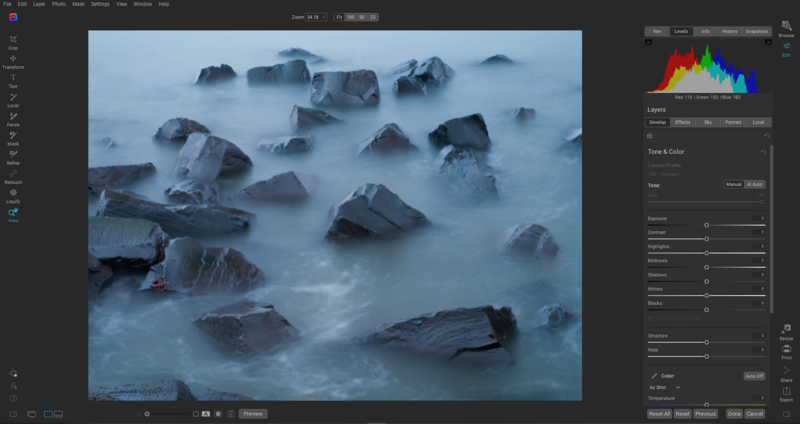This screenshot has height=424, width=800.
Task: Click the help question-mark icon
Action: 13,398
